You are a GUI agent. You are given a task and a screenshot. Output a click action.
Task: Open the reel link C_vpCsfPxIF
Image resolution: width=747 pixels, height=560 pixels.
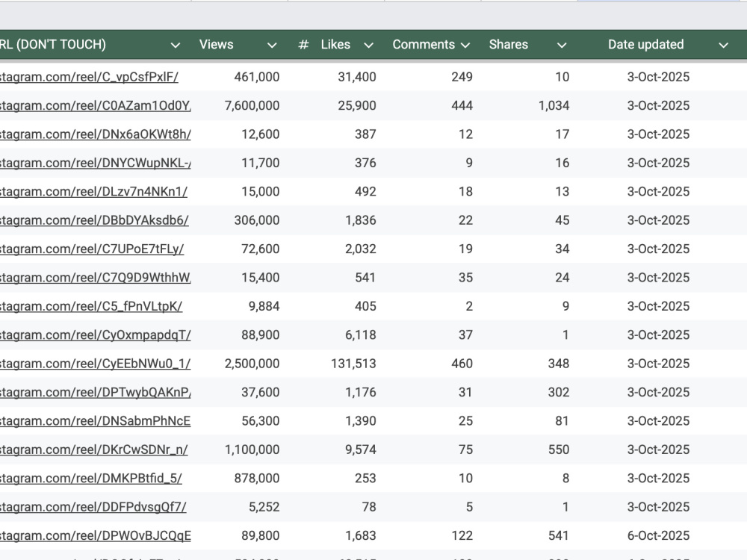coord(89,77)
